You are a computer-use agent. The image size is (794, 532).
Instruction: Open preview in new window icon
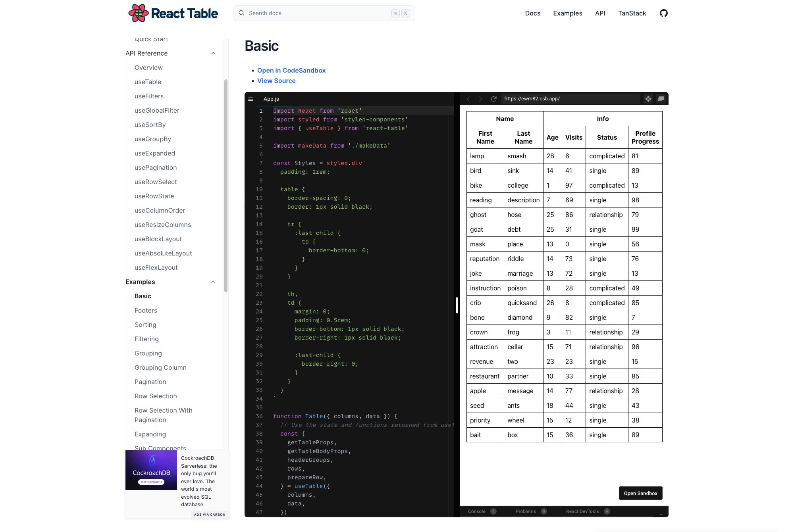click(661, 99)
